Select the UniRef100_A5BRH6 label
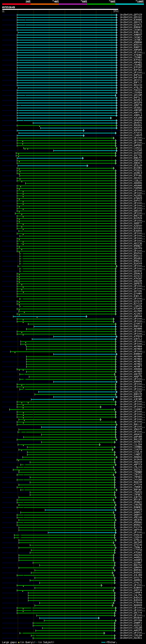Screen dimensions: 146x644 coord(131,42)
